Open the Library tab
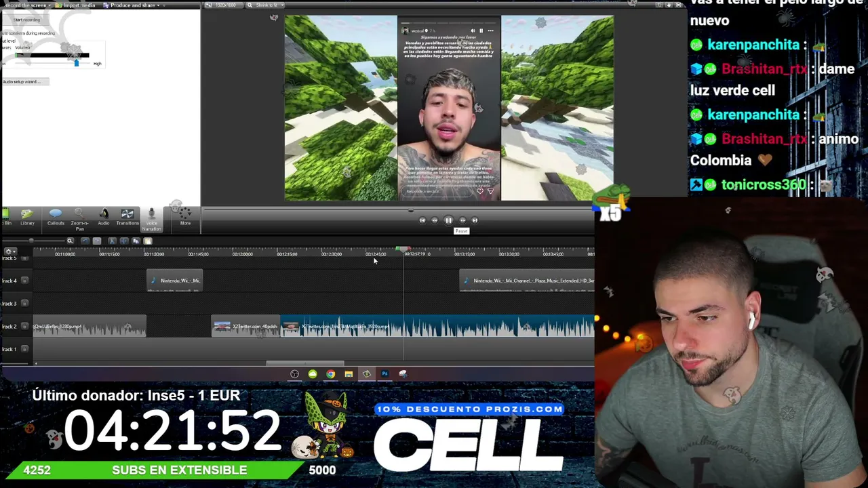Viewport: 868px width, 488px height. coord(27,217)
